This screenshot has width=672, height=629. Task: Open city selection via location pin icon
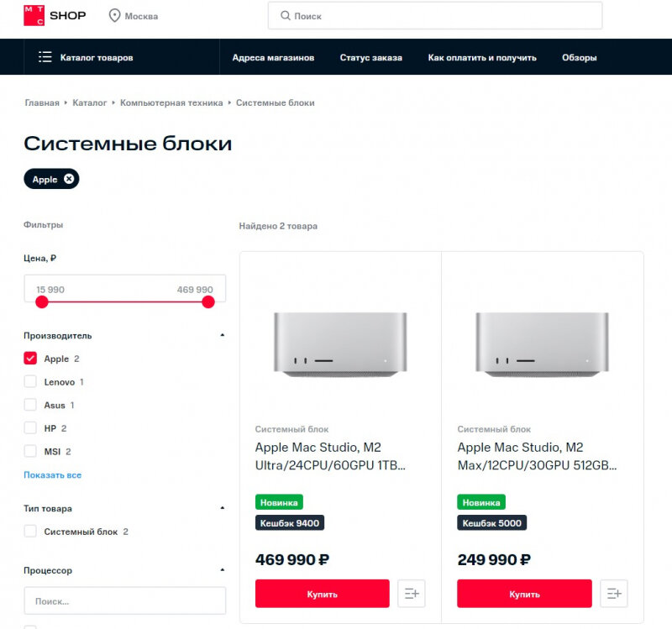[114, 16]
